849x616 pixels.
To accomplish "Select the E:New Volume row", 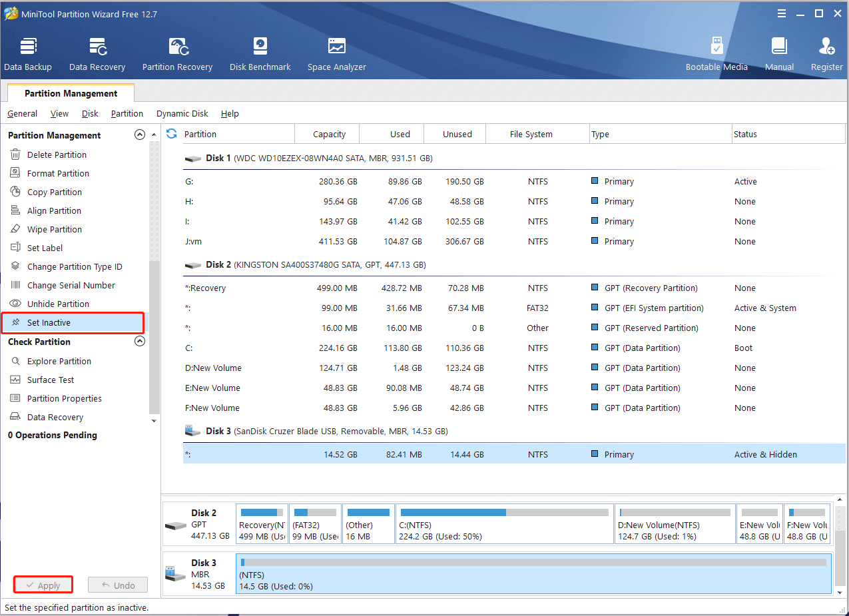I will pos(514,388).
